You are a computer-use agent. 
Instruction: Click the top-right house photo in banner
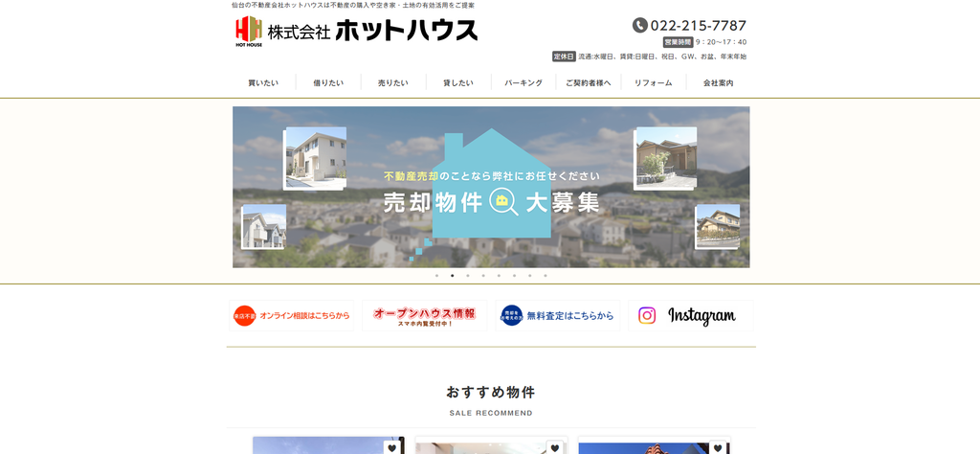pyautogui.click(x=666, y=158)
